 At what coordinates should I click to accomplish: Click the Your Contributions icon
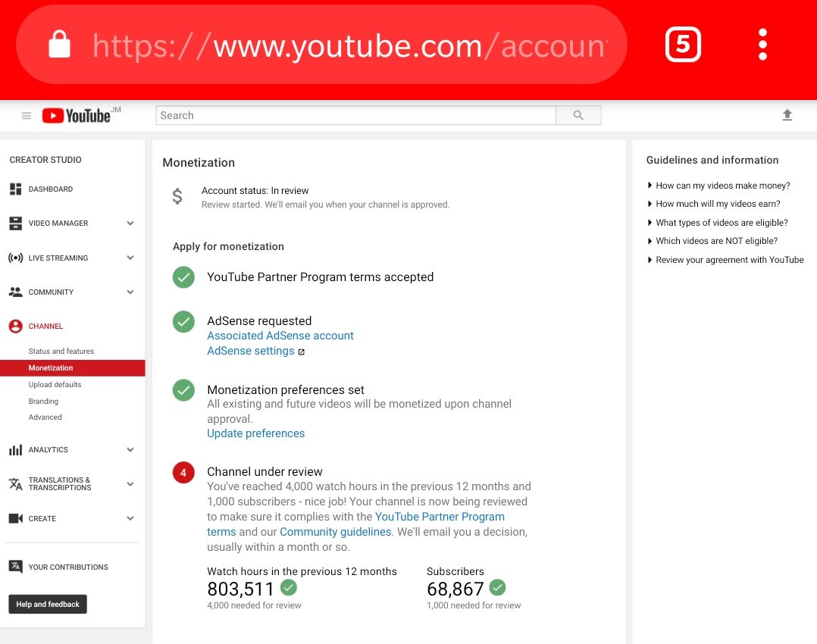click(x=16, y=567)
